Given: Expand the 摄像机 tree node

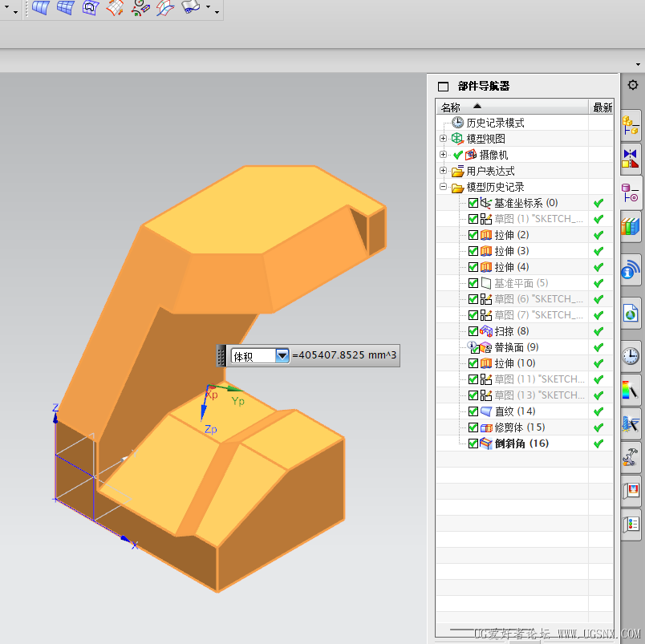Looking at the screenshot, I should [x=443, y=155].
